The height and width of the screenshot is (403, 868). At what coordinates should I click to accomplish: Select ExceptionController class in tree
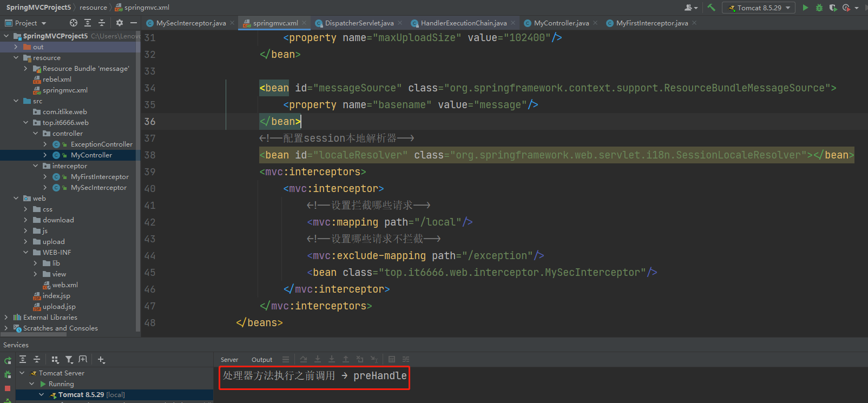point(101,144)
